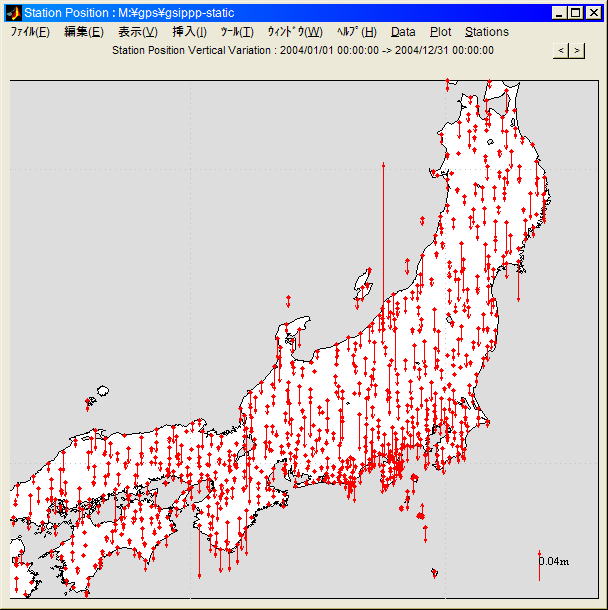Viewport: 608px width, 610px height.
Task: Go to previous period with the < button
Action: [561, 50]
